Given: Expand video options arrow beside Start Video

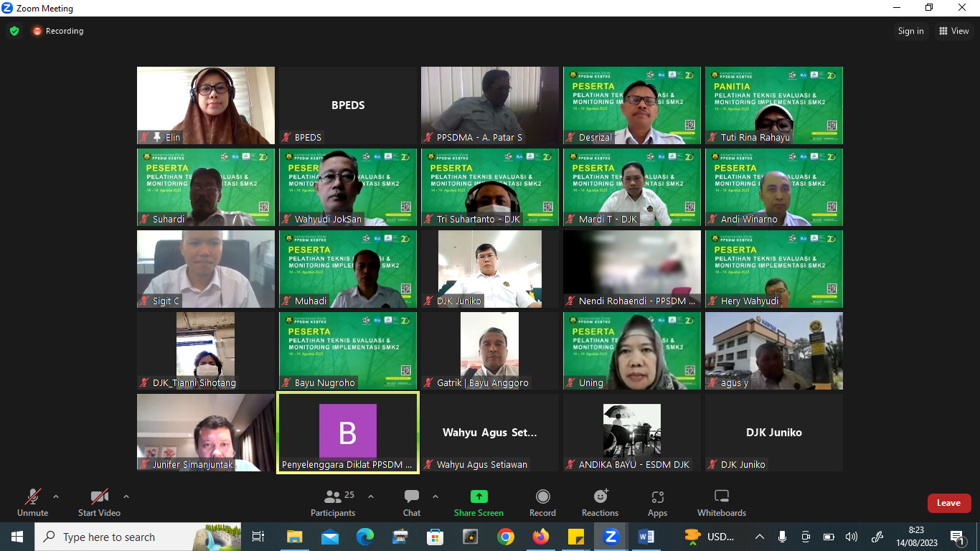Looking at the screenshot, I should coord(126,496).
